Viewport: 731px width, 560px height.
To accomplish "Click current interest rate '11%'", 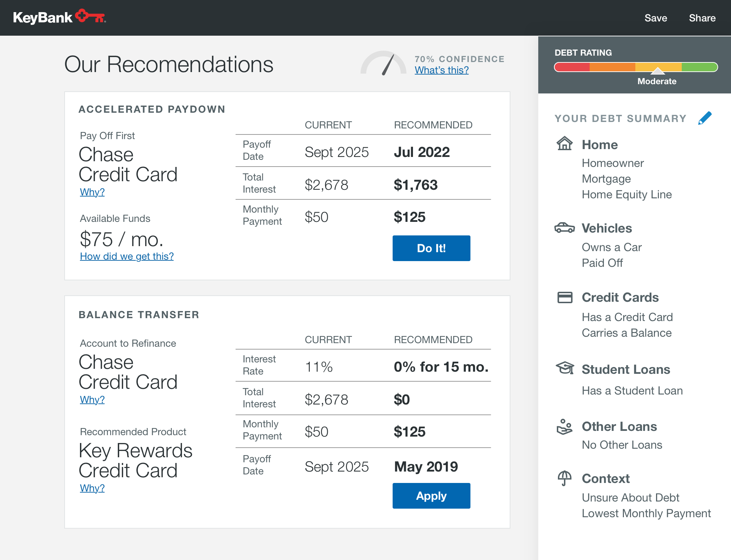I will (x=319, y=367).
